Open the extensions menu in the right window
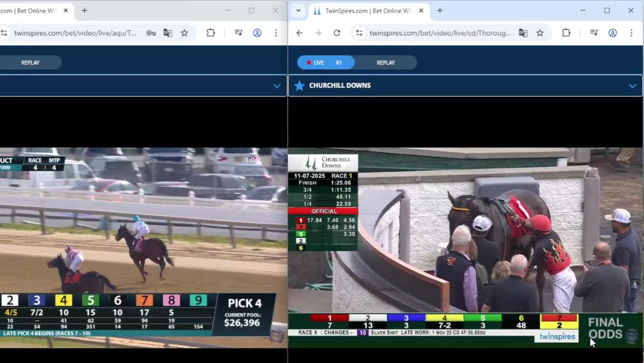644x363 pixels. pos(566,33)
